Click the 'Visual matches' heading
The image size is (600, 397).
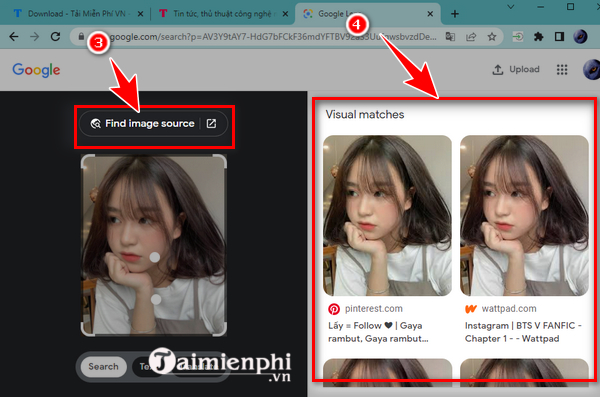[x=365, y=114]
